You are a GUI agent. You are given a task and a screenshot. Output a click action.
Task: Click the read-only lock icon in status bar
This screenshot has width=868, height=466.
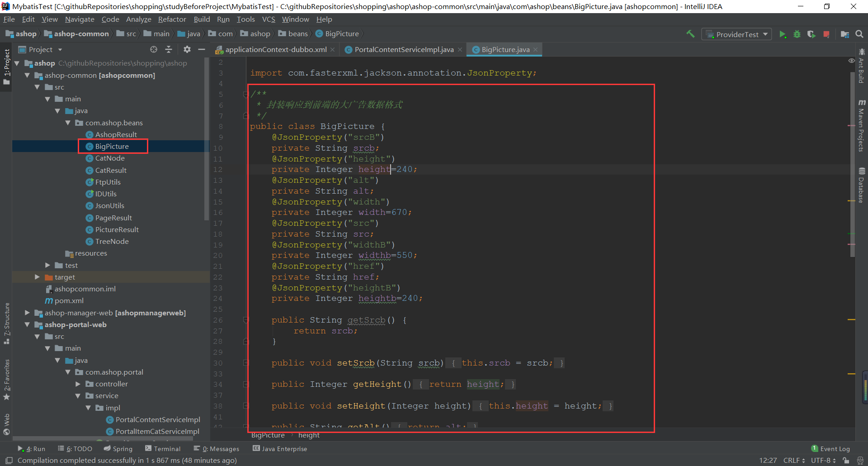(x=846, y=460)
